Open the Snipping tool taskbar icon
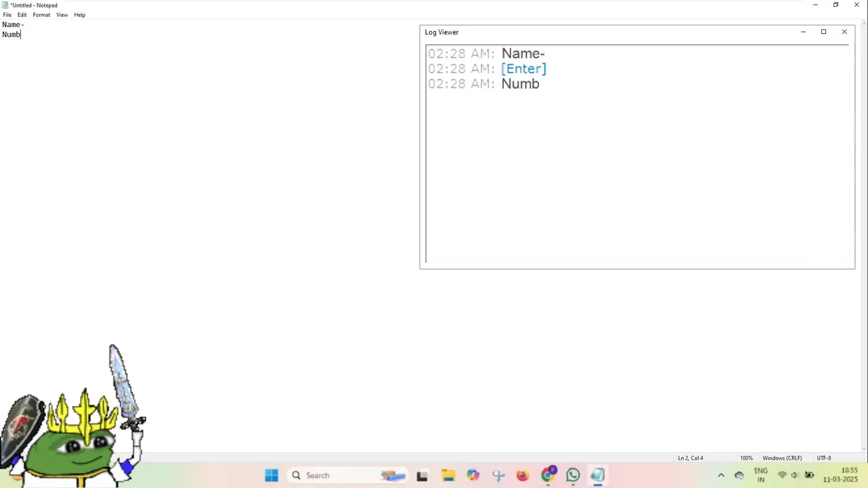868x488 pixels. pyautogui.click(x=498, y=476)
